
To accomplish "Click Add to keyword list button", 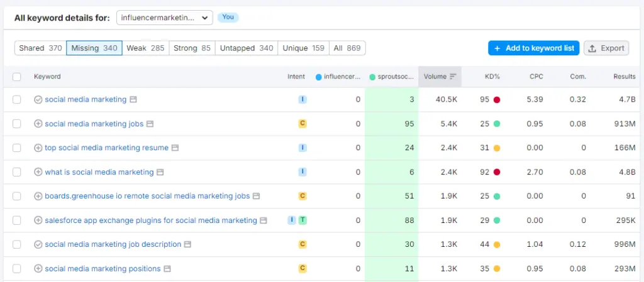I will [x=533, y=48].
